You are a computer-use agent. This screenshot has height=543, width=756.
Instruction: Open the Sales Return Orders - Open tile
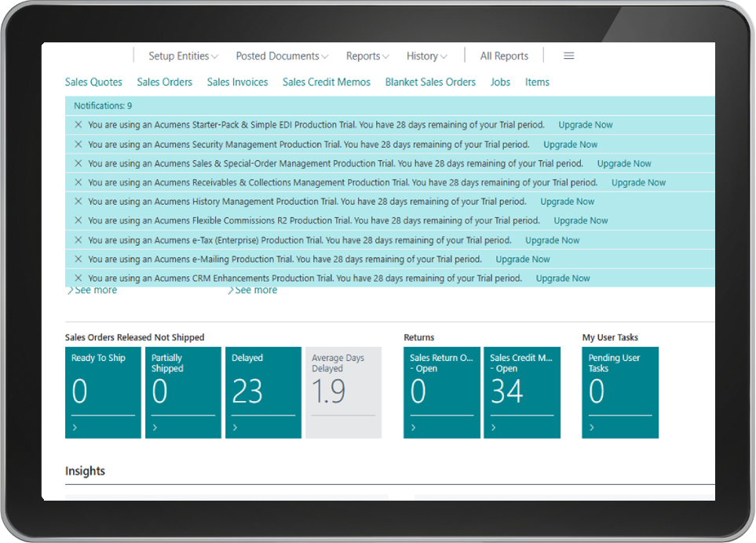point(442,392)
